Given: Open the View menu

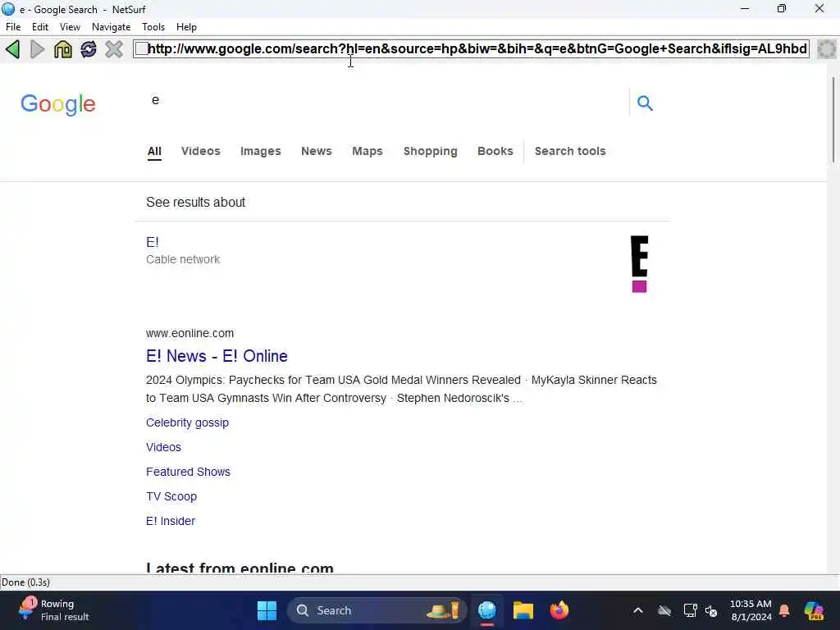Looking at the screenshot, I should (70, 27).
